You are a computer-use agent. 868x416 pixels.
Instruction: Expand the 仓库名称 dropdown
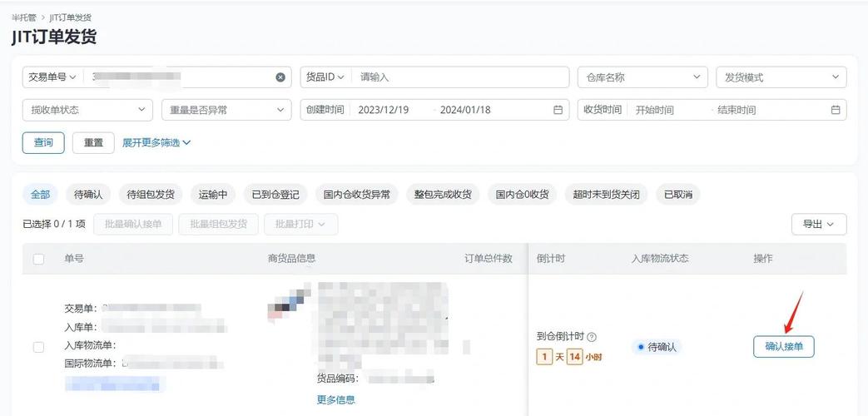(642, 77)
